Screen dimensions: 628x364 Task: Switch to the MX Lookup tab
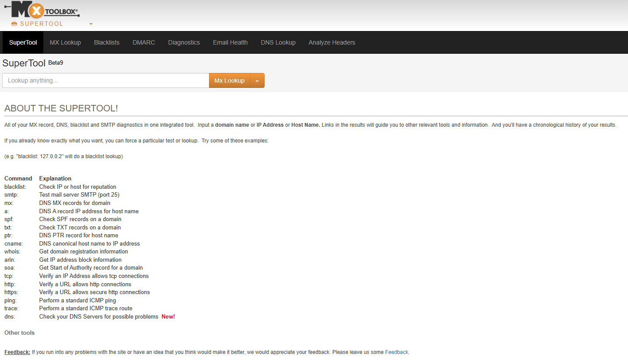tap(65, 42)
